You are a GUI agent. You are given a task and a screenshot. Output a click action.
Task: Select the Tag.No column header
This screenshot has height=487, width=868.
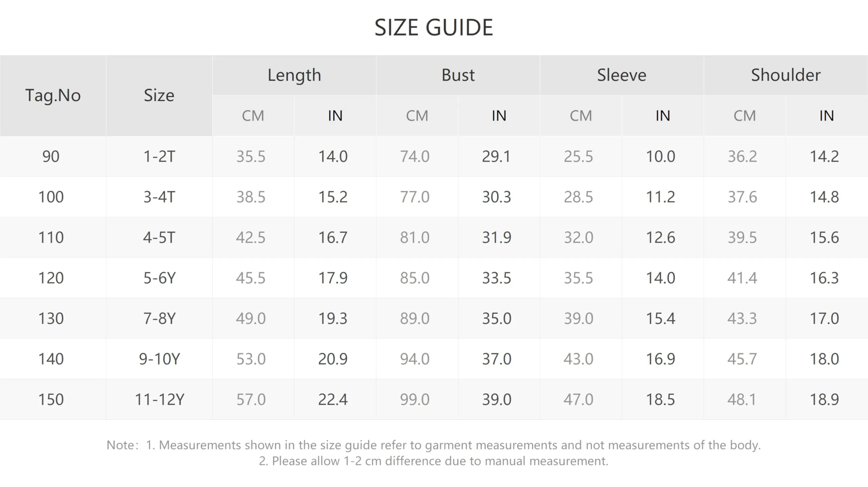coord(53,96)
